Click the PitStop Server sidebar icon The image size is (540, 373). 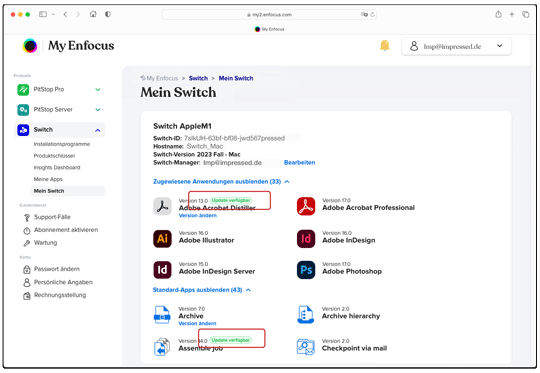23,110
